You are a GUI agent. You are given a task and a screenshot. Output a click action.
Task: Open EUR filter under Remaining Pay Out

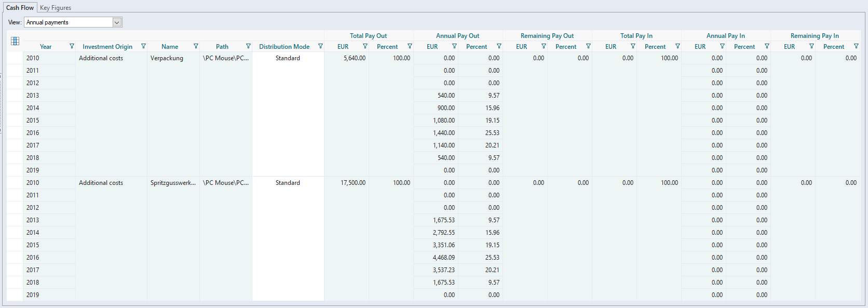pyautogui.click(x=544, y=46)
